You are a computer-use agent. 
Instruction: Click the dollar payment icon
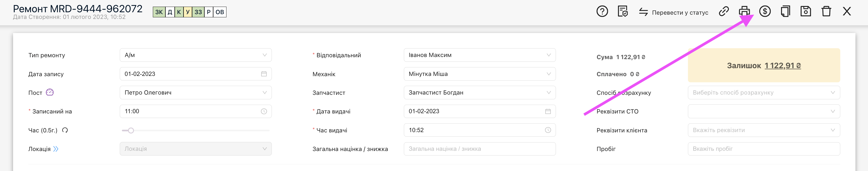pyautogui.click(x=765, y=11)
